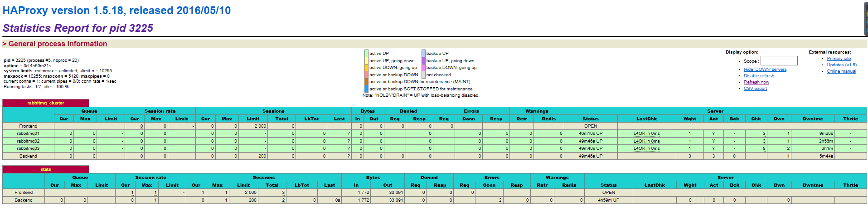Click the 'active UP, going down' legend swatch
868x208 pixels.
coord(366,61)
